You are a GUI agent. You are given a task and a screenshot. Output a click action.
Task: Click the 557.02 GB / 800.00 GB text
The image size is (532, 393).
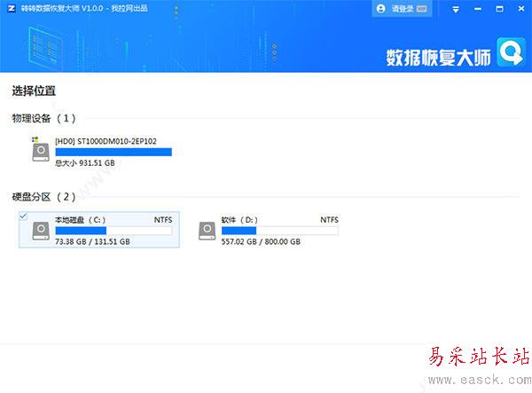click(x=261, y=241)
